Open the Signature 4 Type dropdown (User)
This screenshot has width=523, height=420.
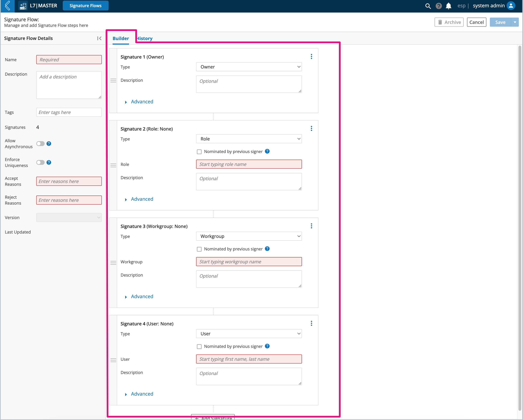point(249,334)
